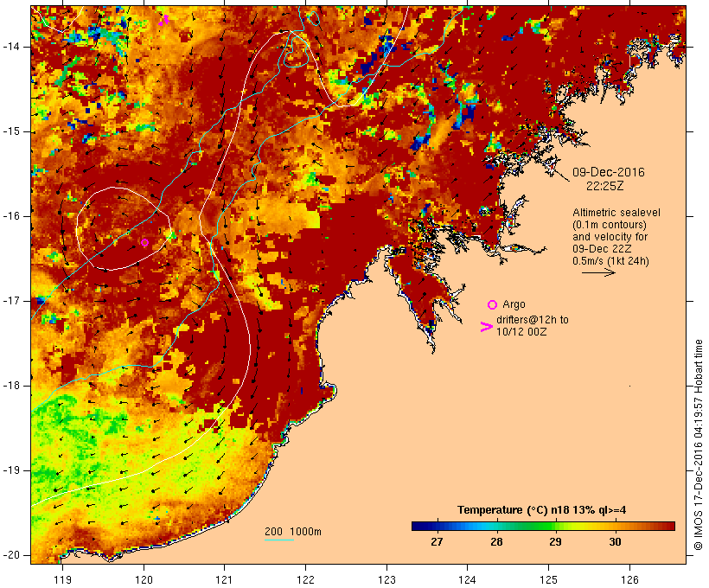Click the 27 tick label on color bar
This screenshot has width=709, height=588.
pos(437,541)
